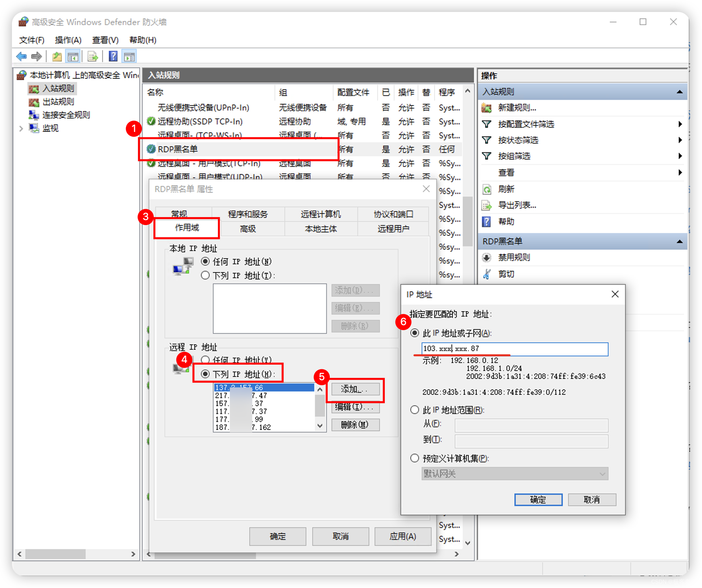Click the rules list scroll up arrow
The width and height of the screenshot is (702, 588).
468,91
